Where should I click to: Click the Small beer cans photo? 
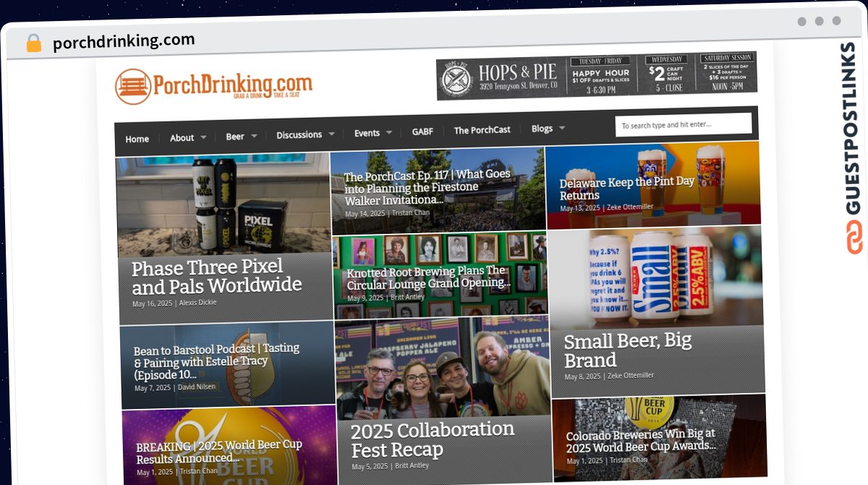655,277
